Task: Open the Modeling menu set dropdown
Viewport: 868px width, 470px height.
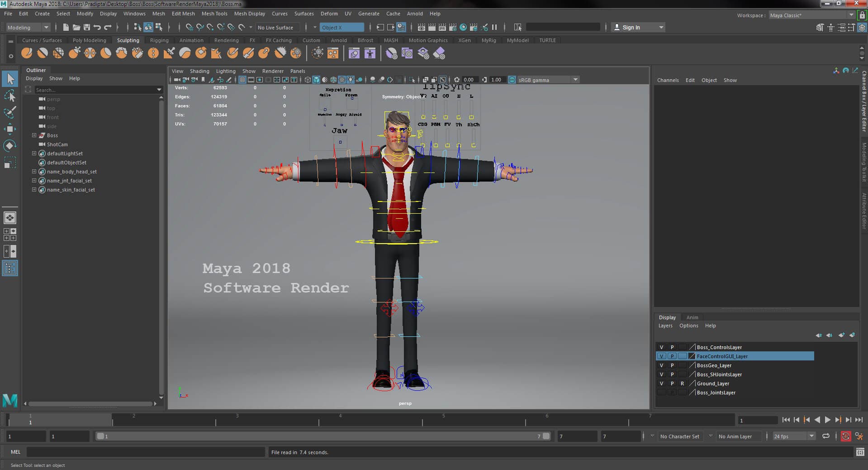Action: (x=28, y=27)
